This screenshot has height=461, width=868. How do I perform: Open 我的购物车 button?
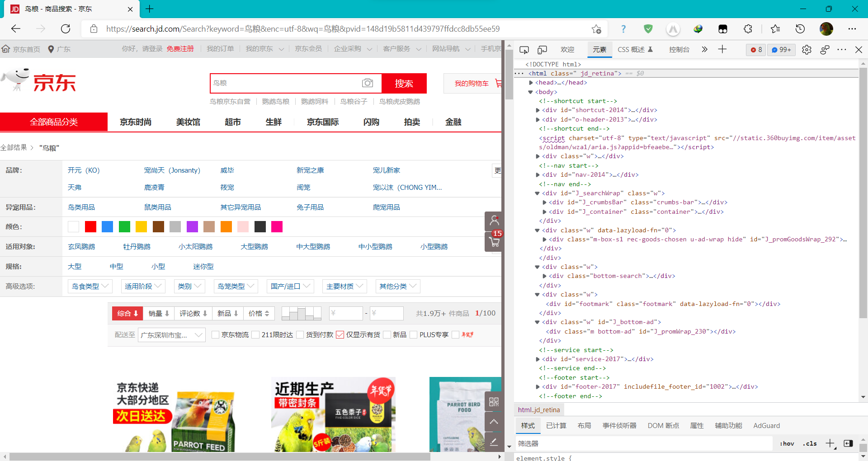pyautogui.click(x=473, y=83)
